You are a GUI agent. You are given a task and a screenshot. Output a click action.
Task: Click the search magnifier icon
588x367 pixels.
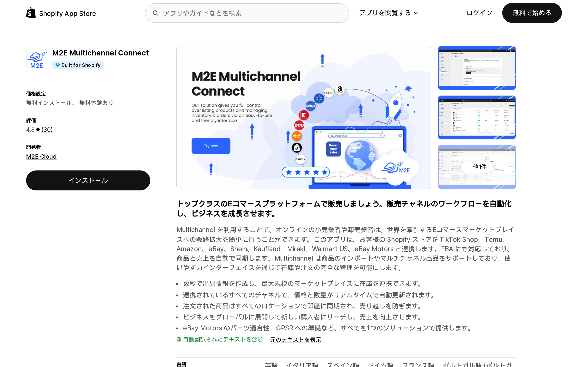156,13
